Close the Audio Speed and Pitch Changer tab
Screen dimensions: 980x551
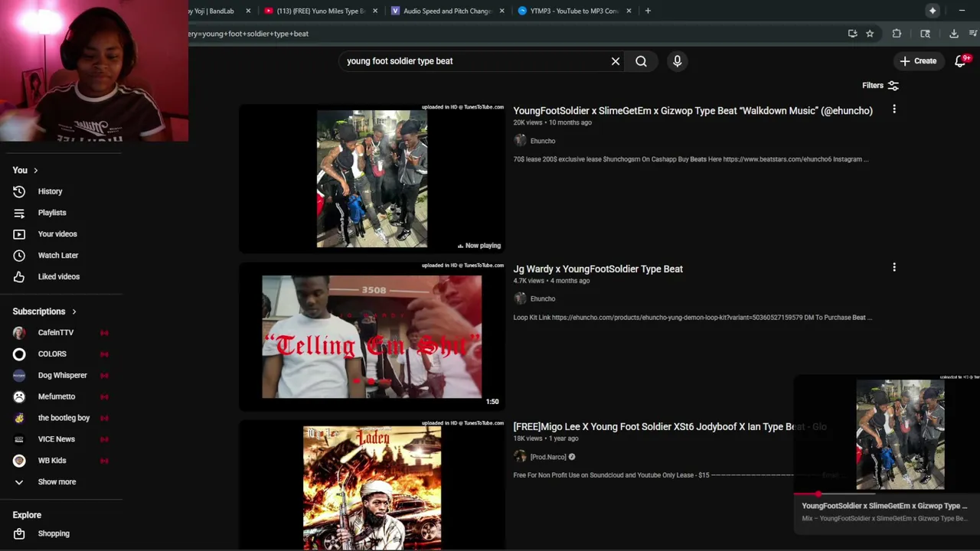[502, 11]
